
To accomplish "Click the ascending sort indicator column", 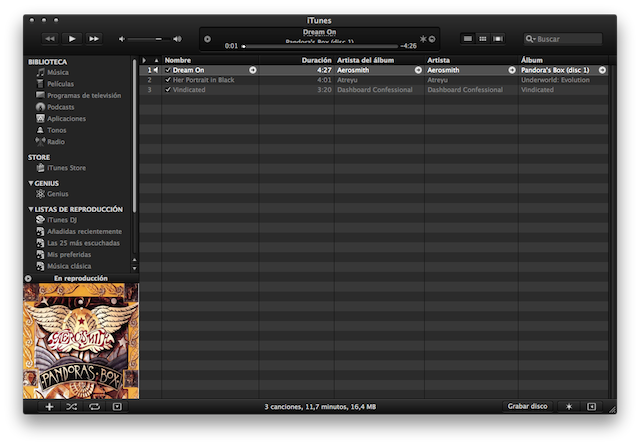I will [156, 60].
